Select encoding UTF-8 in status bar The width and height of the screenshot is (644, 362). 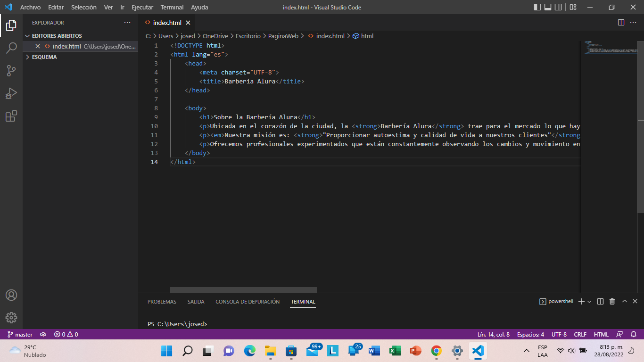pos(559,334)
